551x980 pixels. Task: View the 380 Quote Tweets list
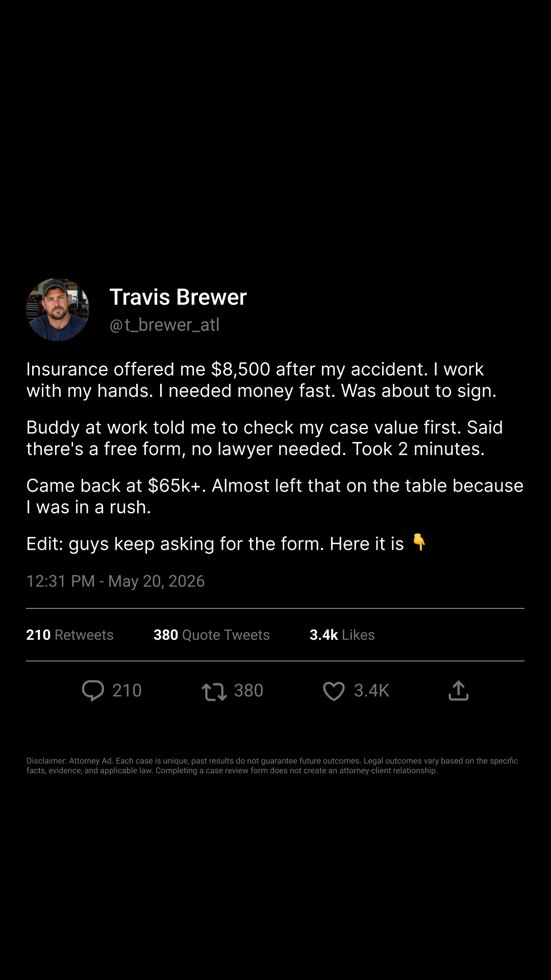click(212, 634)
